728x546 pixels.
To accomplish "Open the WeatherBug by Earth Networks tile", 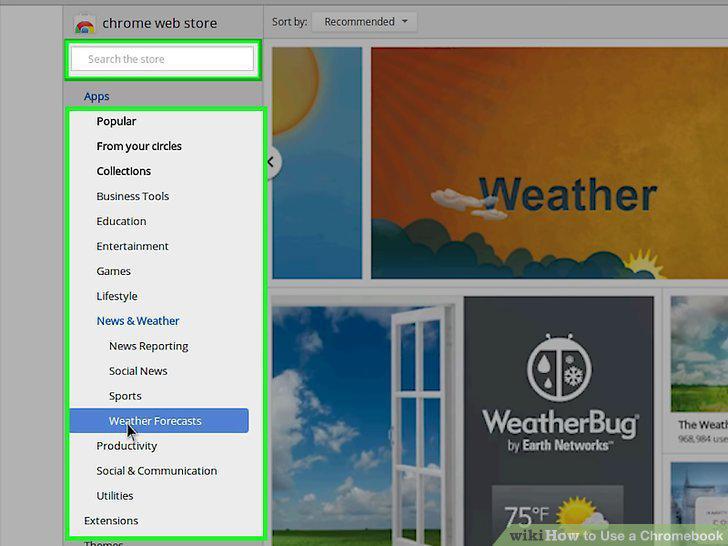I will (x=559, y=422).
